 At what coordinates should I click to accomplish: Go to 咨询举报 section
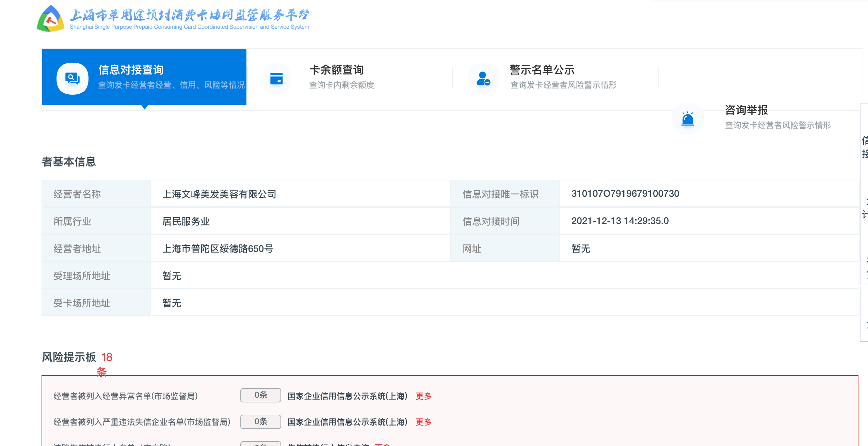(746, 110)
